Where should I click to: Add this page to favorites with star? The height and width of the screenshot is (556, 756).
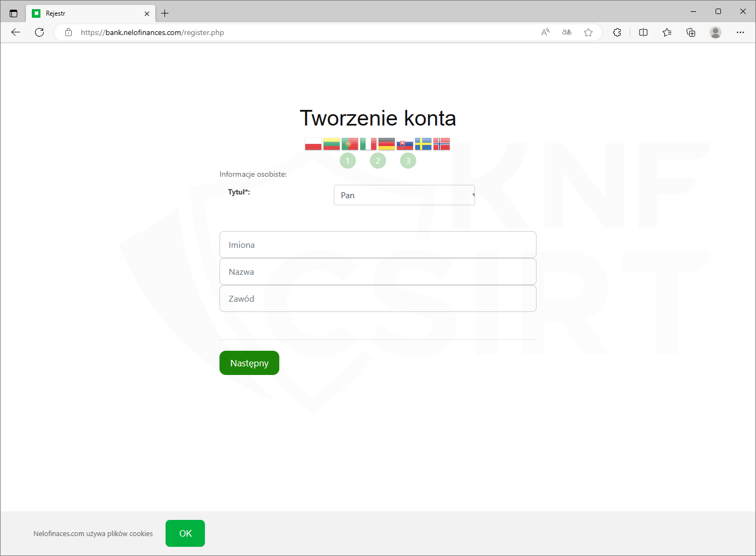(588, 32)
